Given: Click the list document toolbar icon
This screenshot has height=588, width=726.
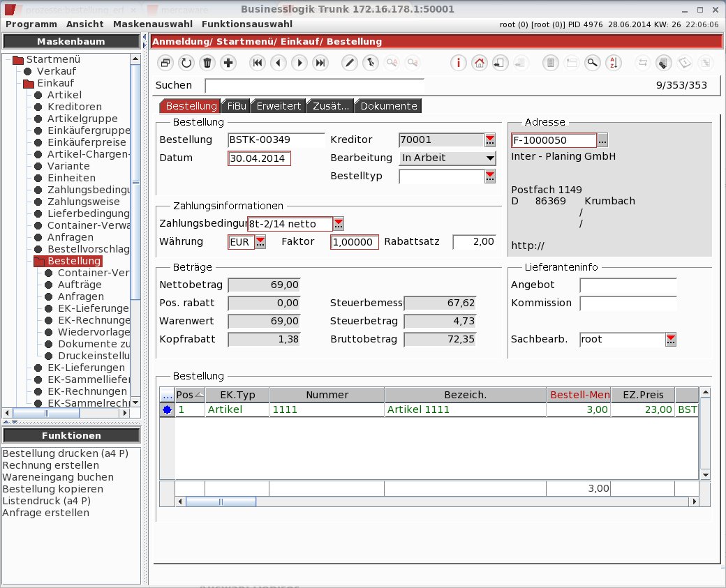Looking at the screenshot, I should (x=551, y=63).
